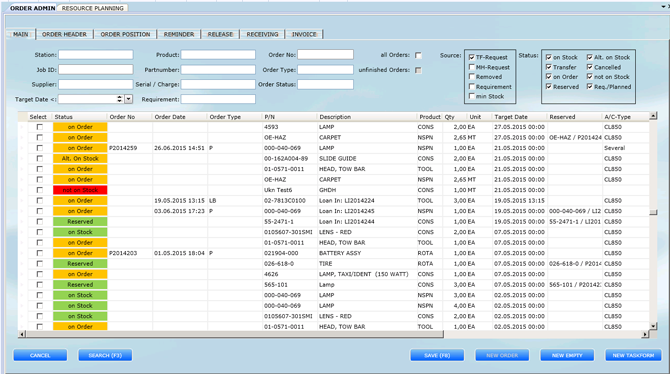Image resolution: width=670 pixels, height=374 pixels.
Task: Click the Station input field
Action: pyautogui.click(x=96, y=55)
